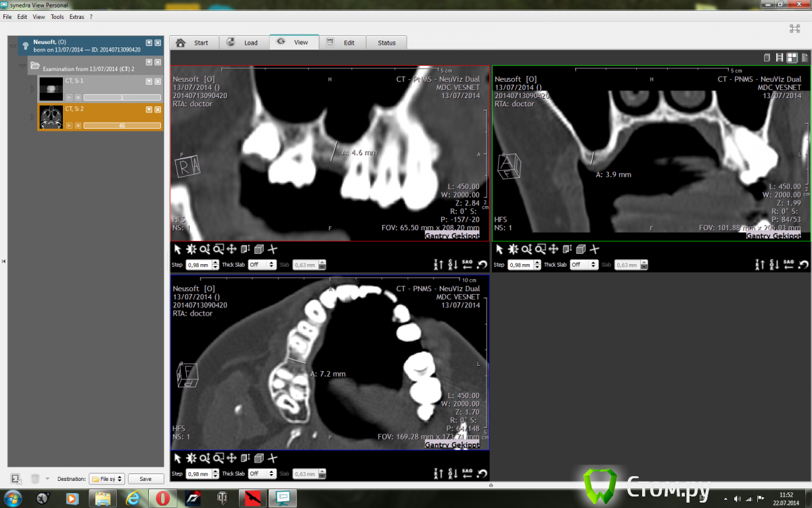Click the crosshair tool in the blue-bordered viewport toolbar
This screenshot has width=812, height=508.
pyautogui.click(x=272, y=458)
